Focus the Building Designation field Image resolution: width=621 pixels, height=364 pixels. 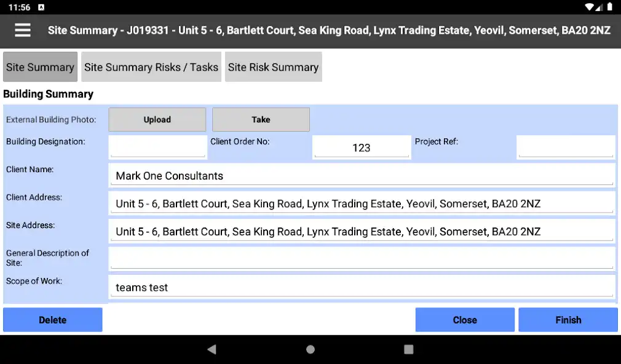[x=157, y=148]
